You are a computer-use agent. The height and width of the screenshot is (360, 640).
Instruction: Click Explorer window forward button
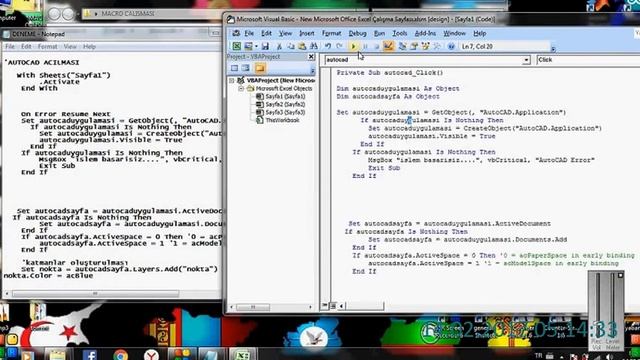pos(69,14)
